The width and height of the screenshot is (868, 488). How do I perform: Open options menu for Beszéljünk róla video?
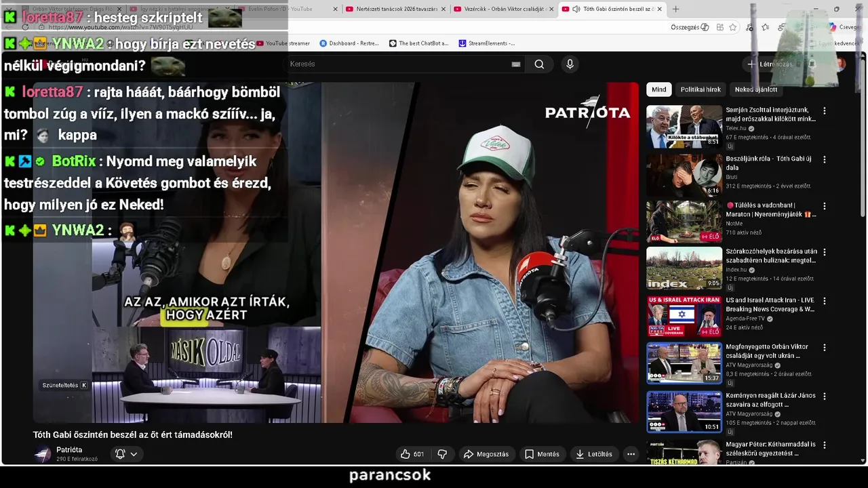click(825, 159)
